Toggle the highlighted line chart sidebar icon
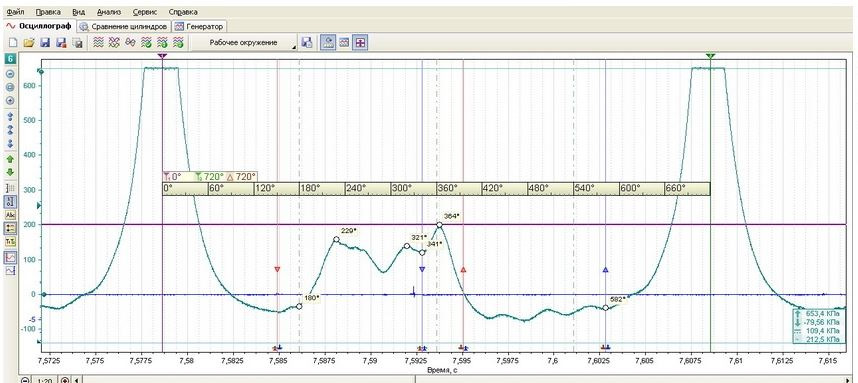Screen dimensions: 858x383 (x=10, y=257)
